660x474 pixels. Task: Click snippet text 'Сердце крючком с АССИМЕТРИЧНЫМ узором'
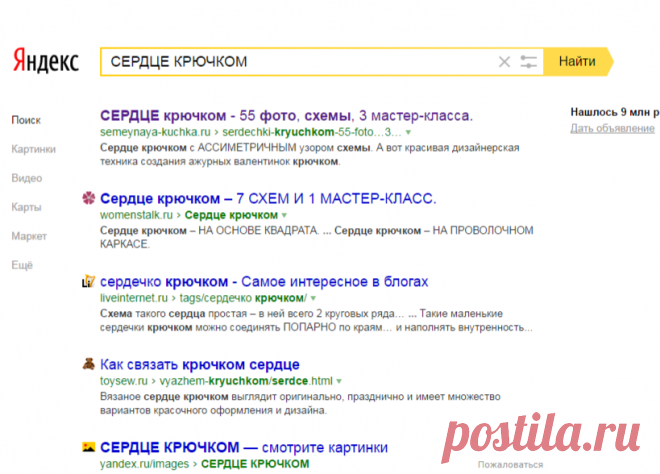click(x=218, y=148)
